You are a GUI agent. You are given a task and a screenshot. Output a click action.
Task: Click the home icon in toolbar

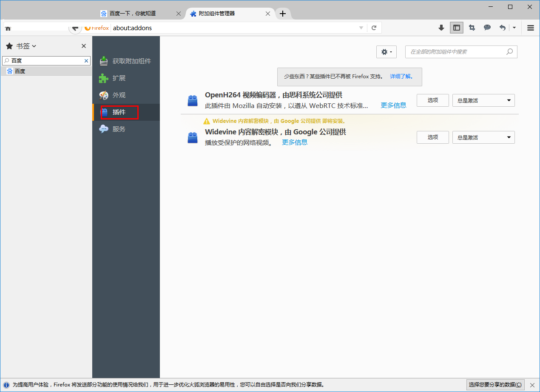(x=8, y=28)
